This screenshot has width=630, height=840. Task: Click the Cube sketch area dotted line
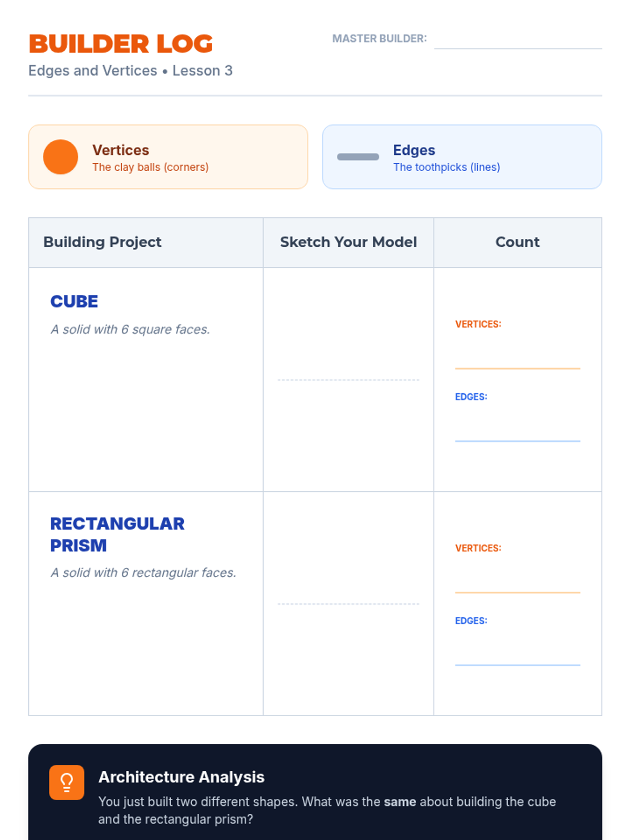tap(348, 380)
